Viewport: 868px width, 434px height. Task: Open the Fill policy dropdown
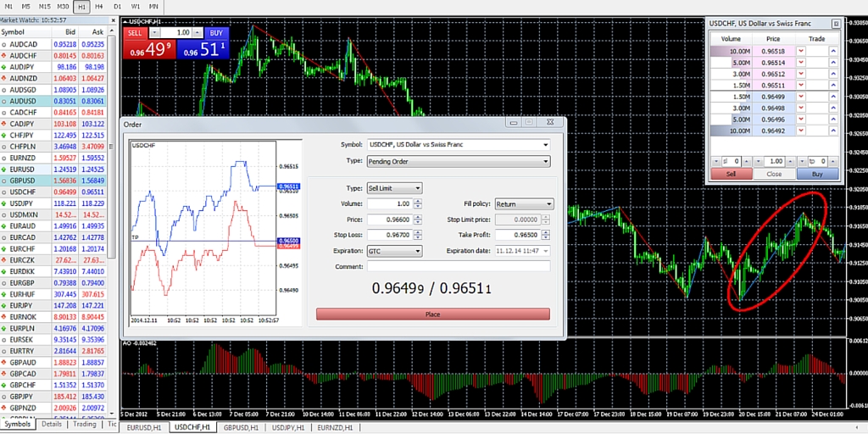pyautogui.click(x=524, y=204)
